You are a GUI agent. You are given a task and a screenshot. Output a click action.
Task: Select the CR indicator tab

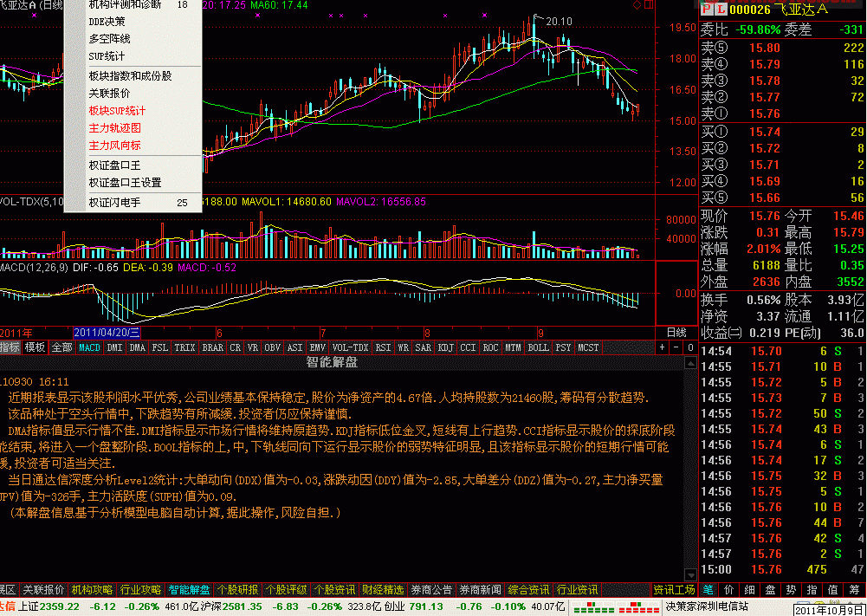tap(236, 347)
